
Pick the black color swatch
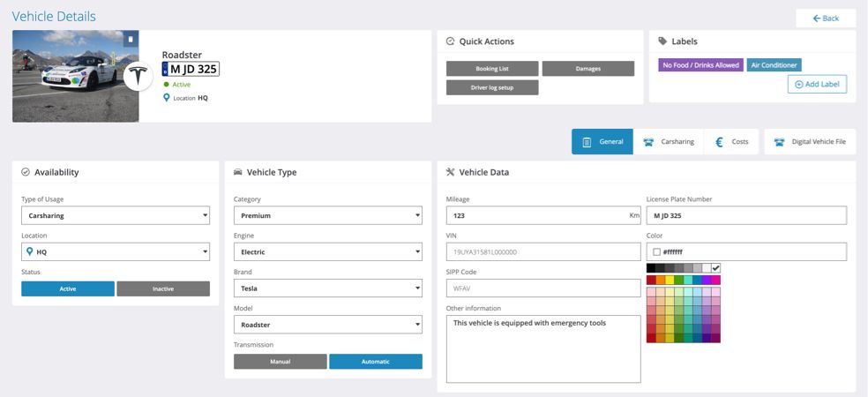(651, 267)
